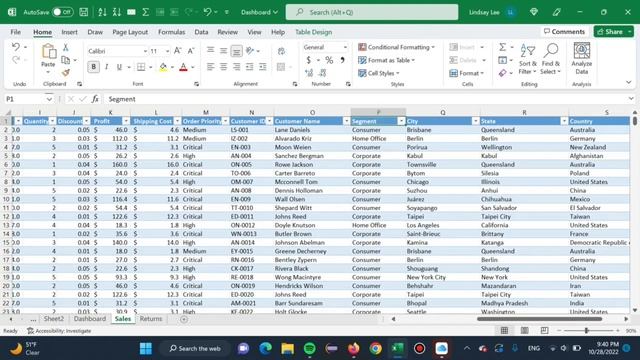
Task: Switch to the Page Layout tab
Action: coord(130,32)
